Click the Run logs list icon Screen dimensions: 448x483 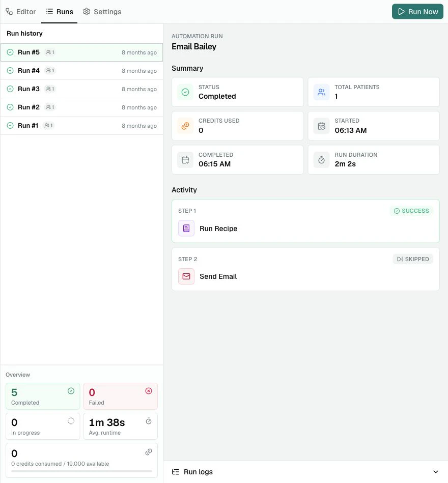176,472
